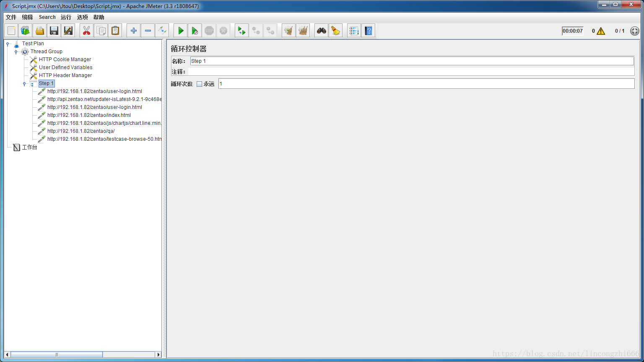
Task: Open Search with binoculars icon
Action: point(322,31)
